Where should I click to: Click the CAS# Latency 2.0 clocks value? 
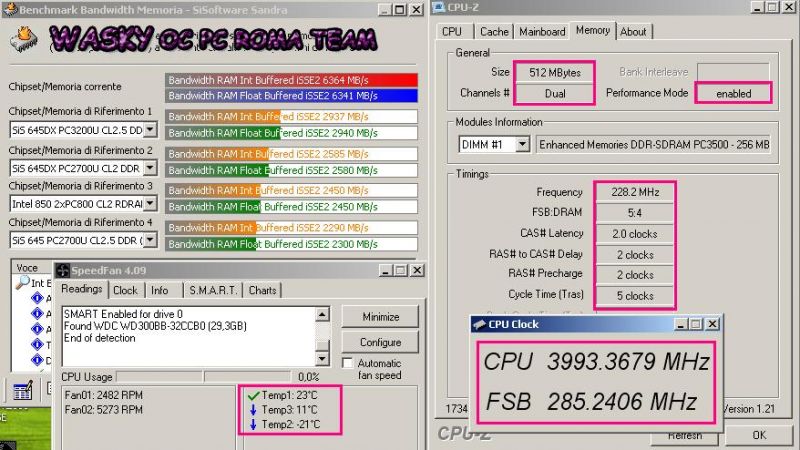[x=635, y=234]
